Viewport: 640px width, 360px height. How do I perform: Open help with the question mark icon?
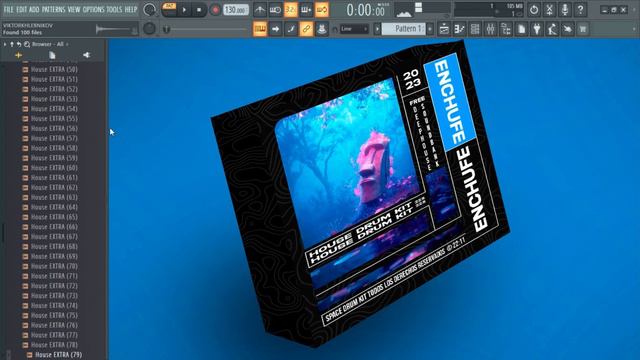(x=580, y=9)
